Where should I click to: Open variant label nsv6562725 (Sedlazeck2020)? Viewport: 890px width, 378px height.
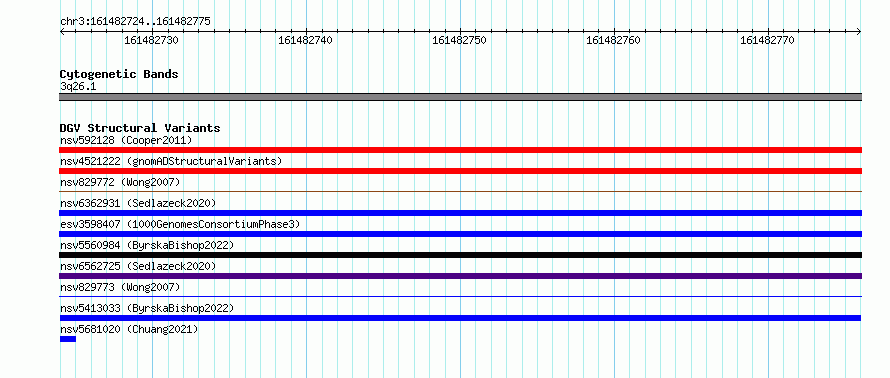click(x=138, y=266)
